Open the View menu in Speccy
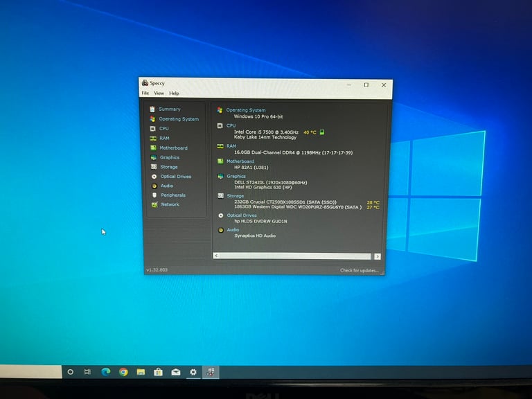This screenshot has height=399, width=532. [x=159, y=93]
